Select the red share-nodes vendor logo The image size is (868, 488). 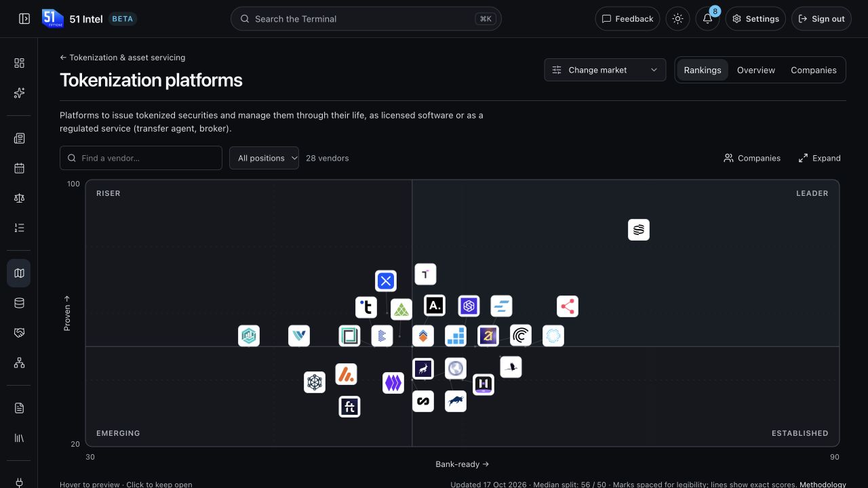tap(568, 306)
